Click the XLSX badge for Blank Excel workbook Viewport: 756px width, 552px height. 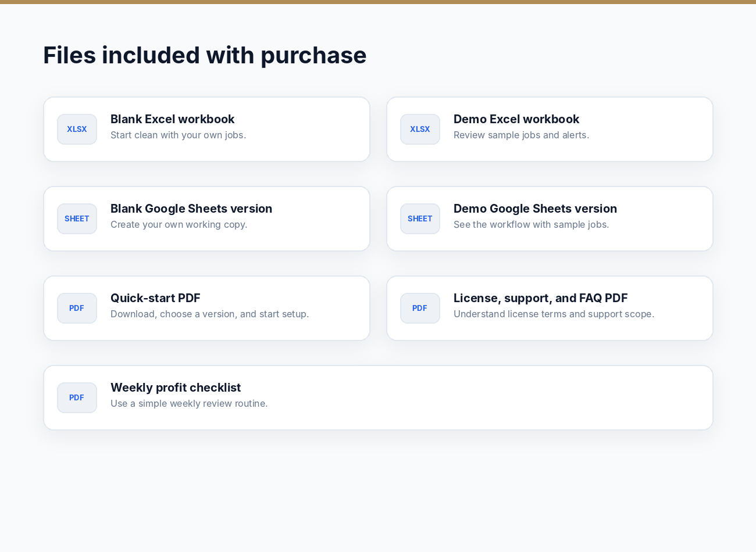(x=77, y=129)
